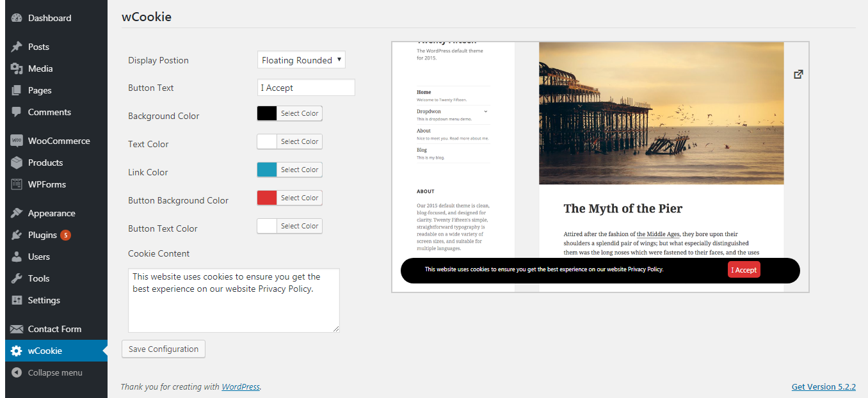This screenshot has width=868, height=398.
Task: Click the Posts pushpin icon
Action: tap(17, 47)
